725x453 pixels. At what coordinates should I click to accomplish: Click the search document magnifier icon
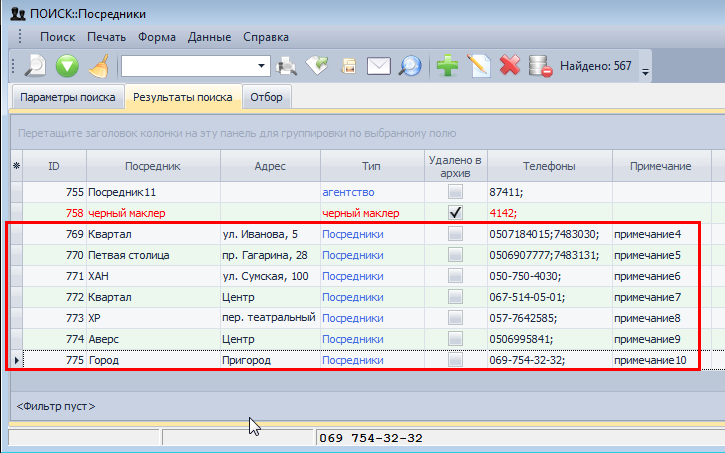tap(35, 67)
